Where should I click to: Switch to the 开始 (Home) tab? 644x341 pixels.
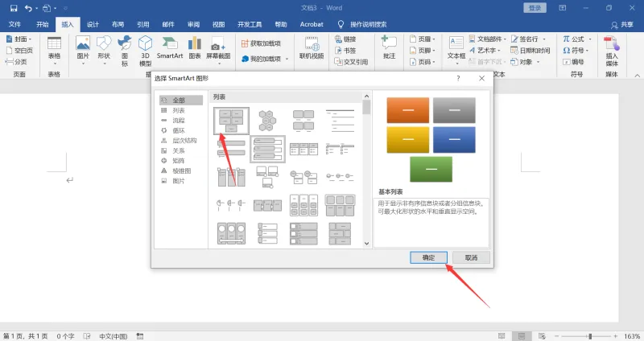43,24
